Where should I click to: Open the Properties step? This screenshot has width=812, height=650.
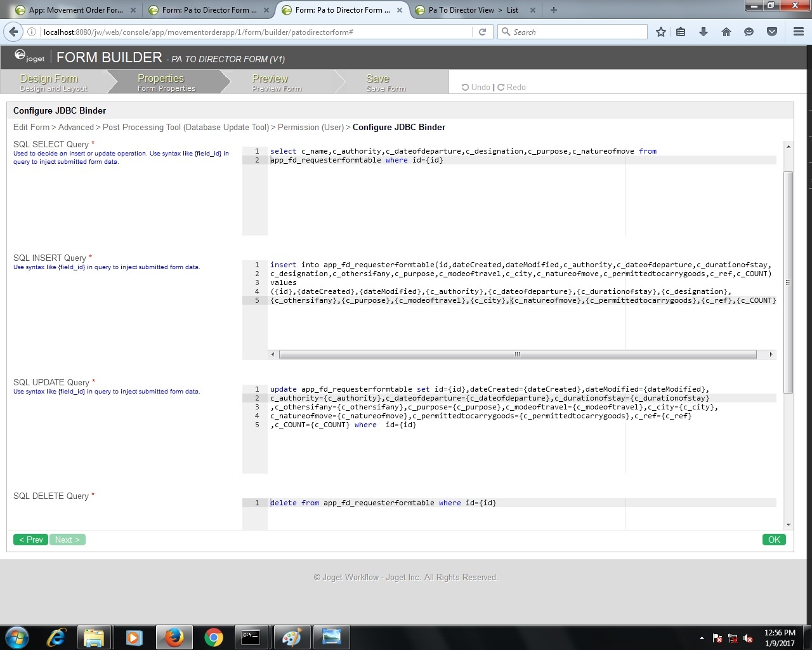pyautogui.click(x=166, y=82)
